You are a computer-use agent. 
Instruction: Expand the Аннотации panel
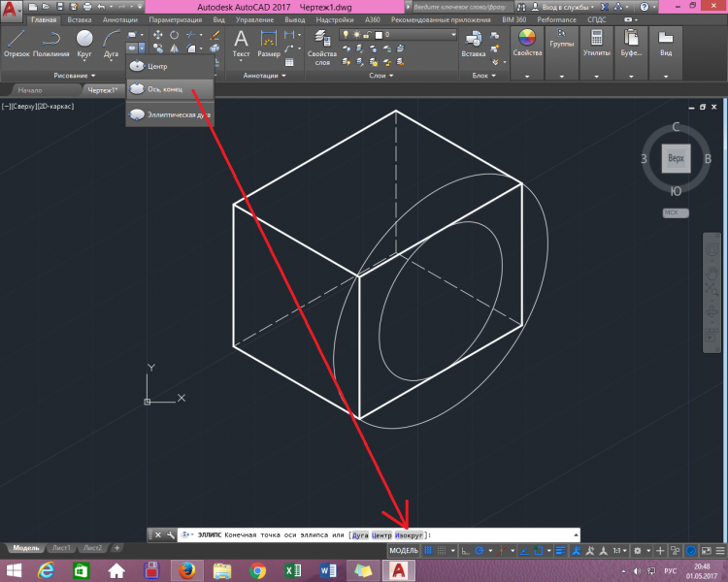point(265,76)
